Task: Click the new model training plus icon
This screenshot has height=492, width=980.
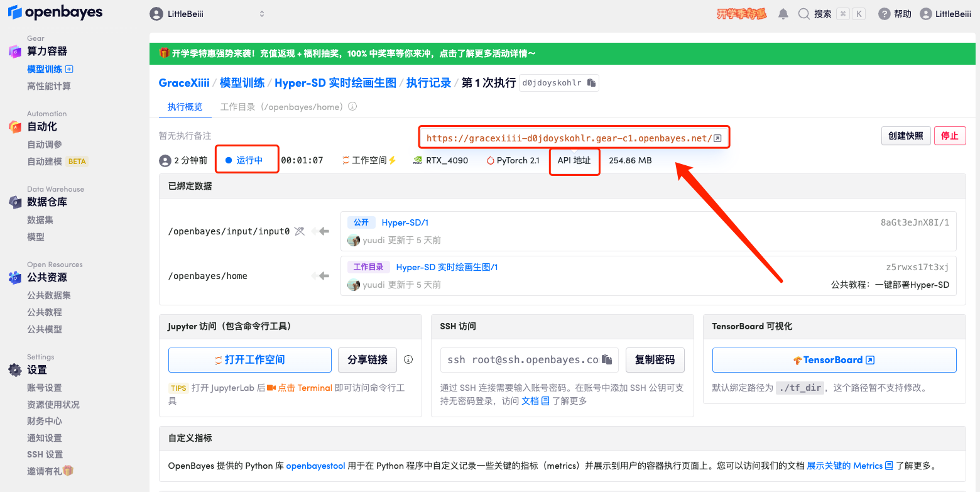Action: (70, 69)
